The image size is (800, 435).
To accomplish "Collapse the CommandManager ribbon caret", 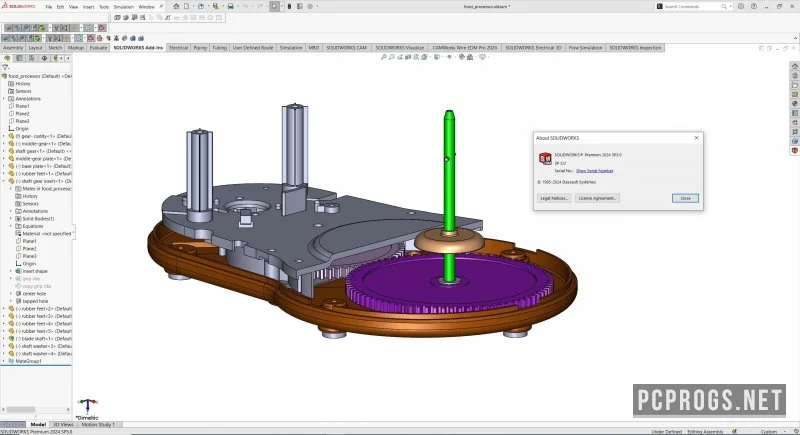I will pyautogui.click(x=795, y=38).
